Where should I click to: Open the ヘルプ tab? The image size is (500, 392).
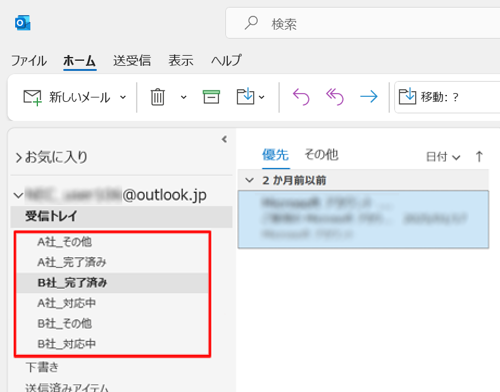point(226,61)
